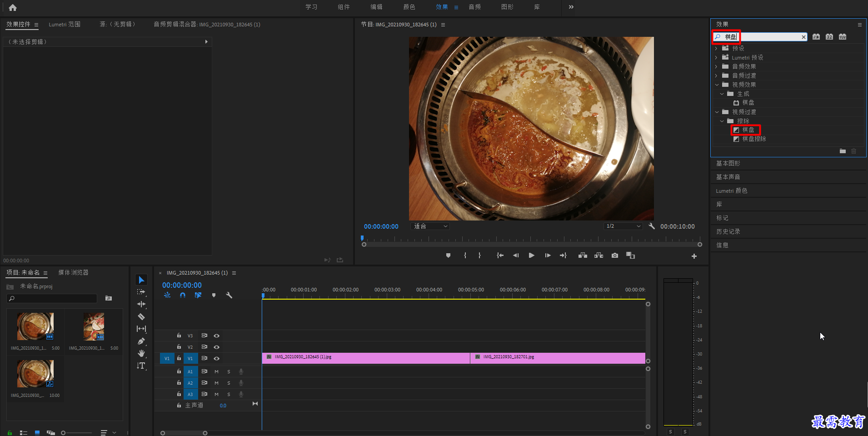Show more workspaces with chevron

(x=571, y=7)
